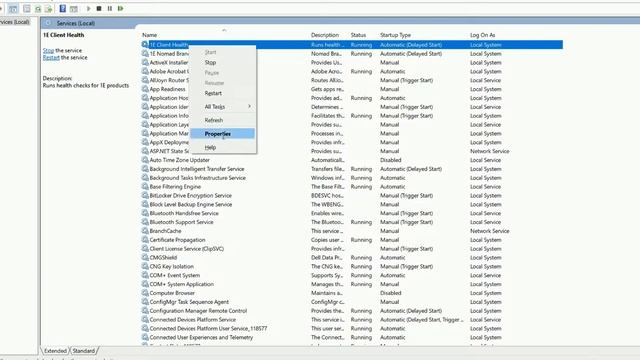
Task: Click the gear icon beside BitLocker Drive Encryption Service
Action: (x=145, y=195)
